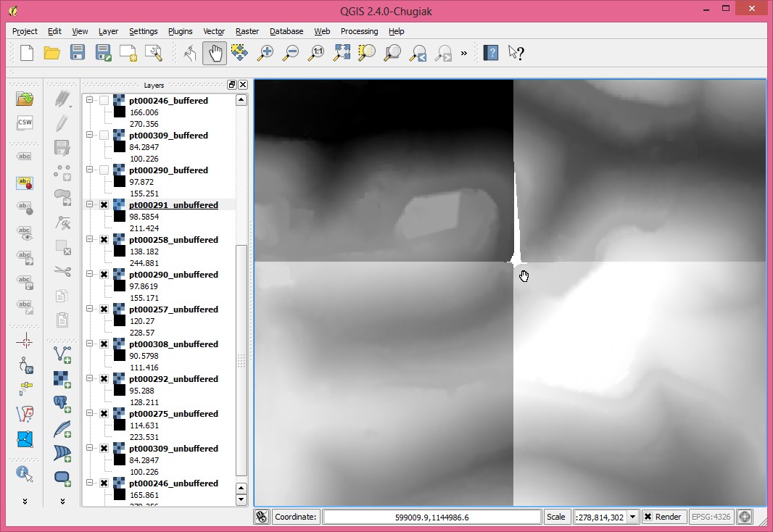The width and height of the screenshot is (773, 532).
Task: Click the EPSG:4326 projection label
Action: 711,517
